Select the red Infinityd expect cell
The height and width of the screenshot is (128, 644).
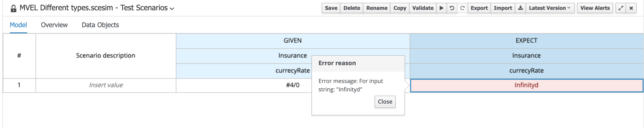[526, 85]
